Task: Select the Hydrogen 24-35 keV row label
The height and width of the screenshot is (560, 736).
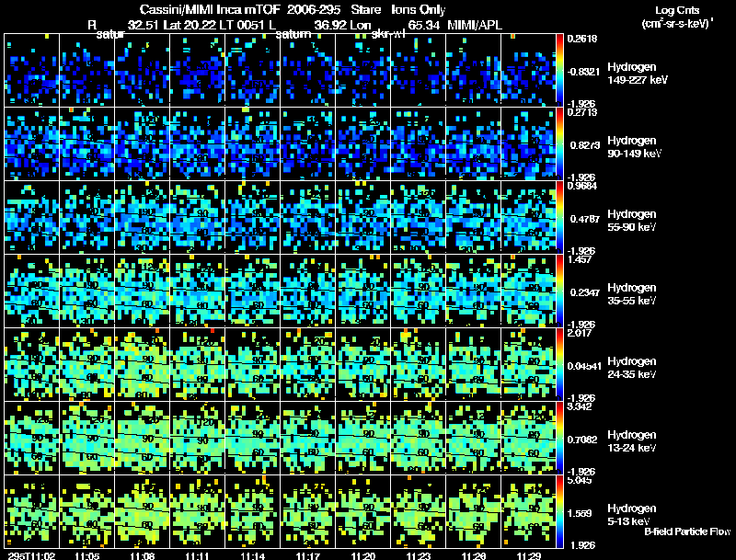Action: point(632,368)
